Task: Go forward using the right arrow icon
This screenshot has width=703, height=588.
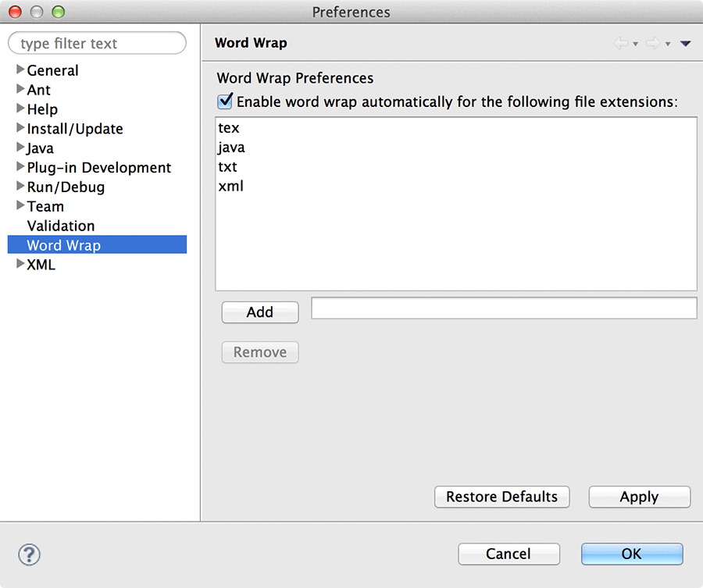Action: coord(653,44)
